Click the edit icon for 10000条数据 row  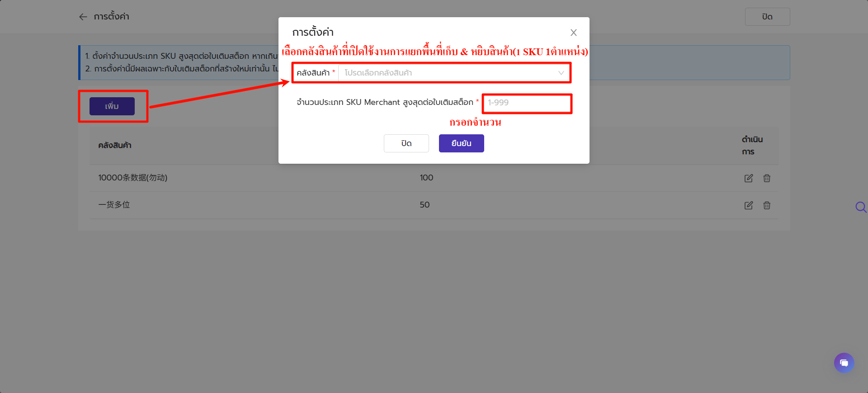tap(749, 178)
